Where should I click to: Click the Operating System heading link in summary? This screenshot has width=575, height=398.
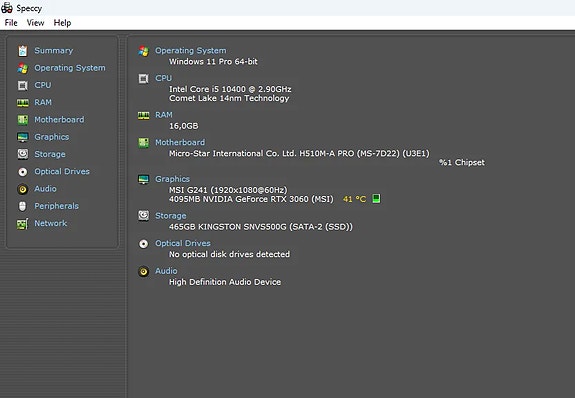coord(191,51)
